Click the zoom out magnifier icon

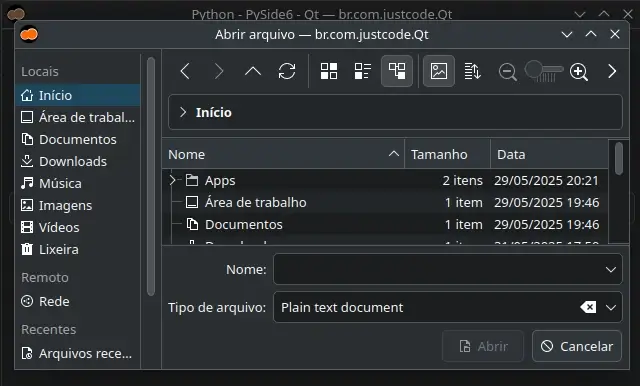pos(507,72)
